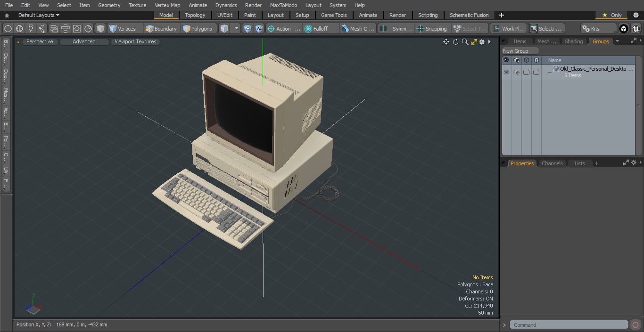Toggle visibility eye for Old_Classic_Personal_Deskto group
The width and height of the screenshot is (644, 332).
[x=506, y=72]
